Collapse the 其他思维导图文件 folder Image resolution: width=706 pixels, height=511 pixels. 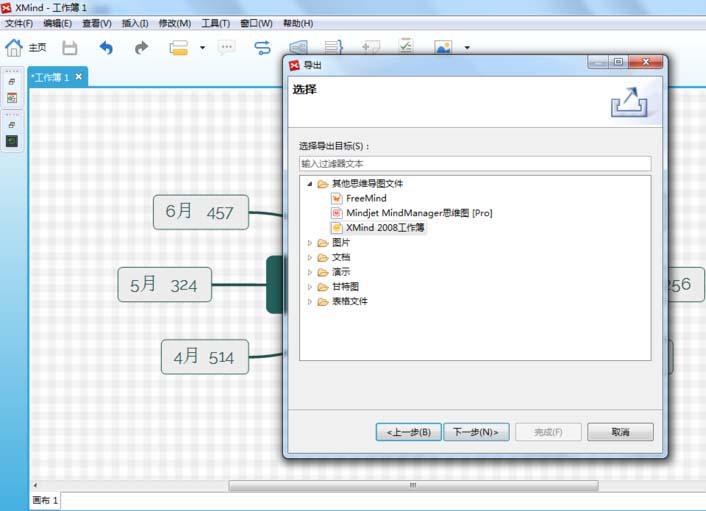310,184
